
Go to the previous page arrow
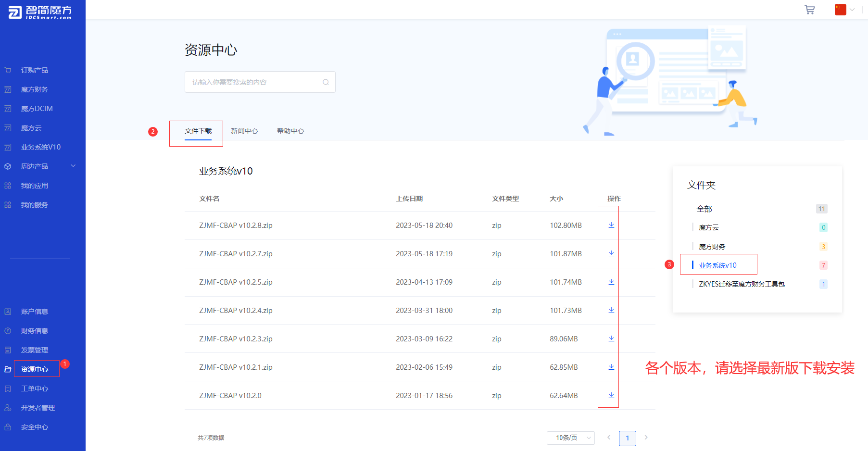[609, 438]
